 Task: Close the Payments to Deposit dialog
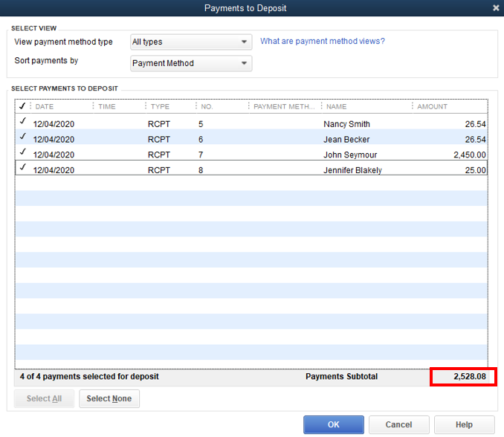coord(496,7)
